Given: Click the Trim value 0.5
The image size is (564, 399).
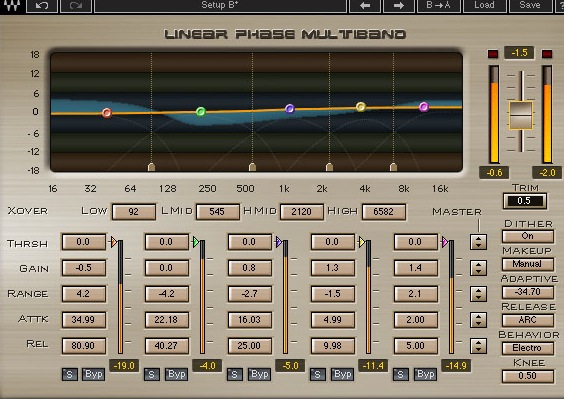Looking at the screenshot, I should 524,201.
